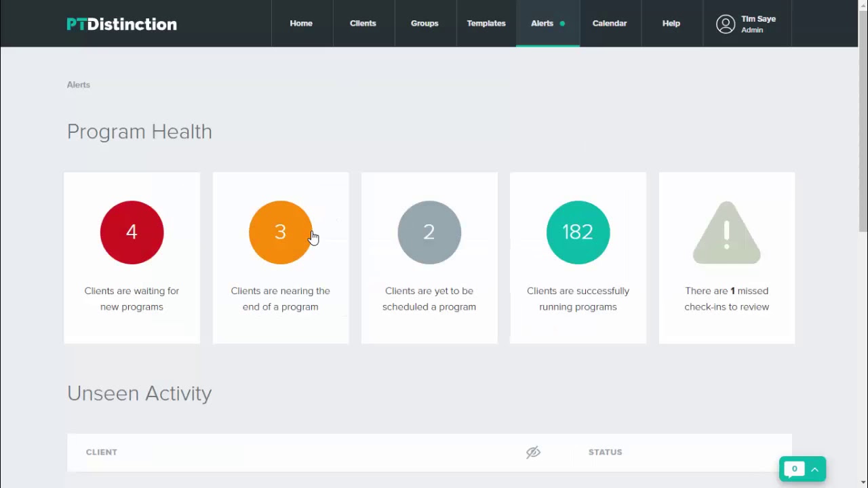Click the grey circle showing 2

[429, 232]
